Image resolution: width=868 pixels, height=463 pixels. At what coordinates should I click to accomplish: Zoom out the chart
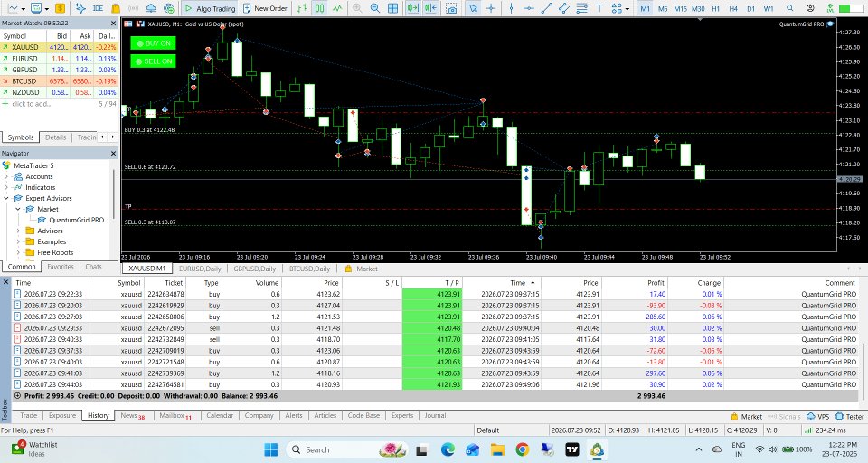(374, 8)
